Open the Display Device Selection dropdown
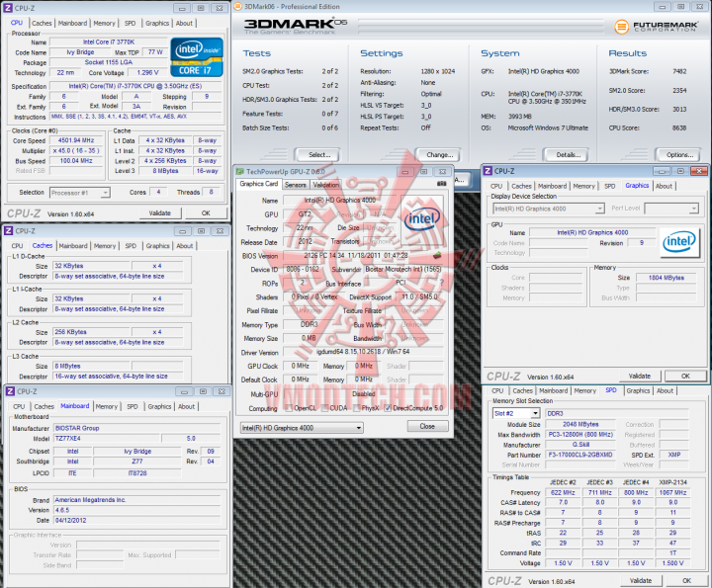The width and height of the screenshot is (712, 588). (547, 209)
